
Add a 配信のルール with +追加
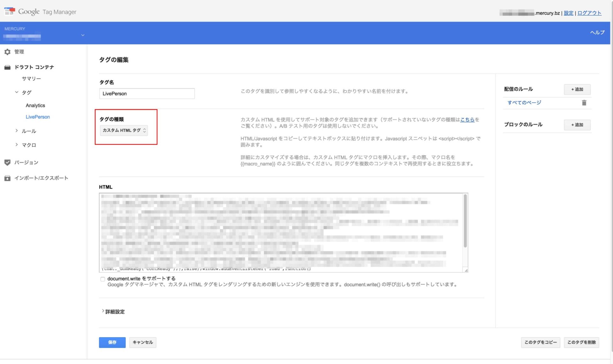click(x=577, y=90)
